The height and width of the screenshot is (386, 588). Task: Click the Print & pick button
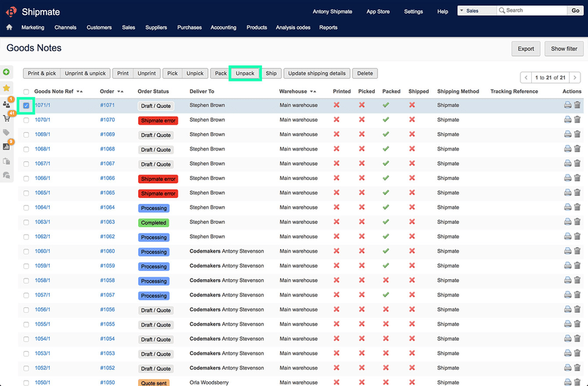pos(42,73)
